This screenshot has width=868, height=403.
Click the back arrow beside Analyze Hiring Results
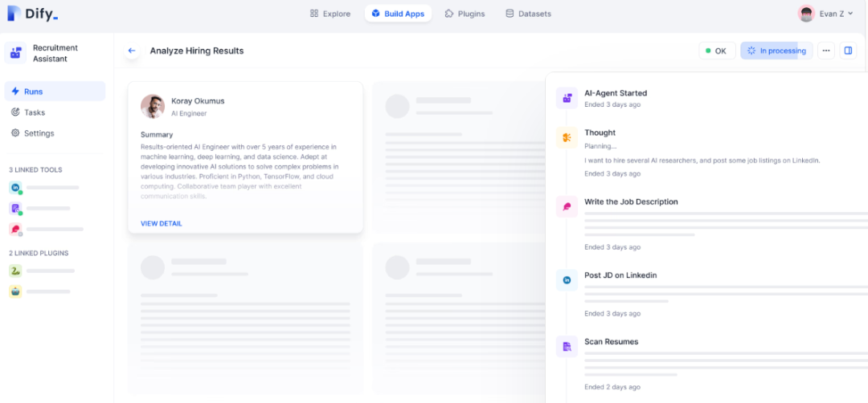click(x=132, y=51)
